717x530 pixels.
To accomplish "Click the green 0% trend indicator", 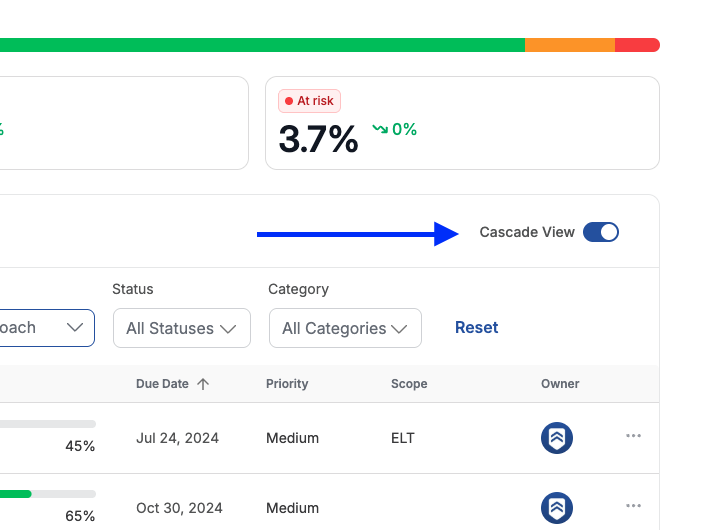I will coord(394,129).
